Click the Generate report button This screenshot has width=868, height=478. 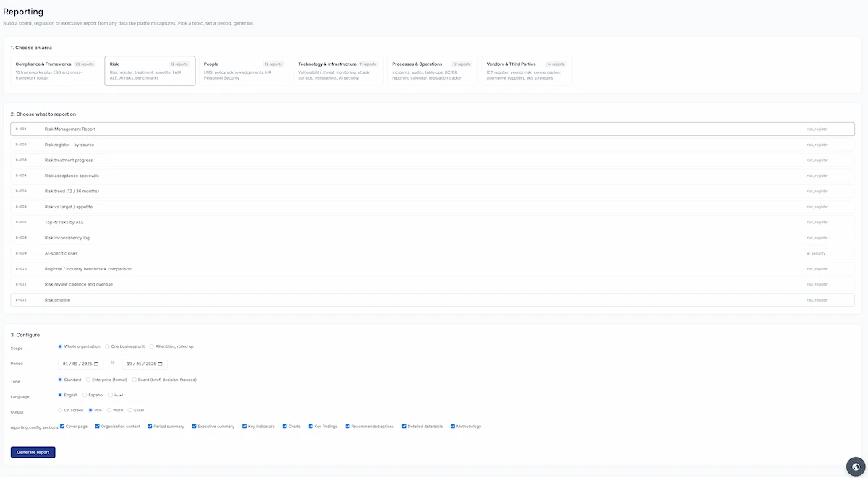33,452
